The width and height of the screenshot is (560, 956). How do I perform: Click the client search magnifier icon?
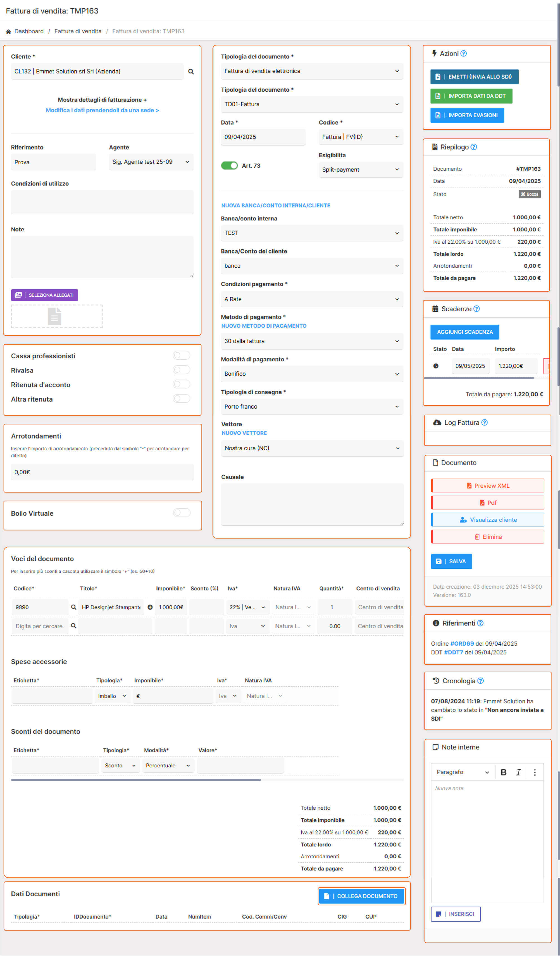pos(191,72)
